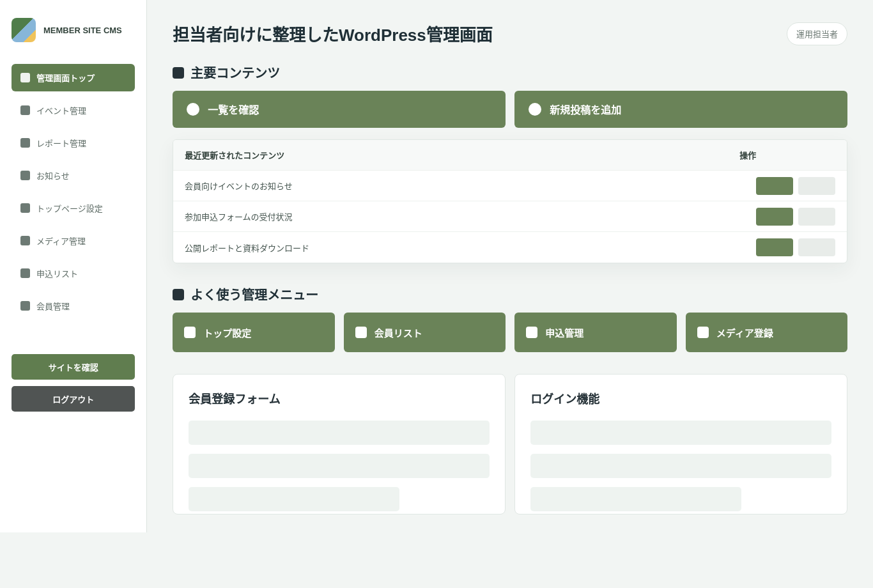The image size is (873, 588).
Task: Open the 申込管理 shortcut card
Action: point(596,332)
